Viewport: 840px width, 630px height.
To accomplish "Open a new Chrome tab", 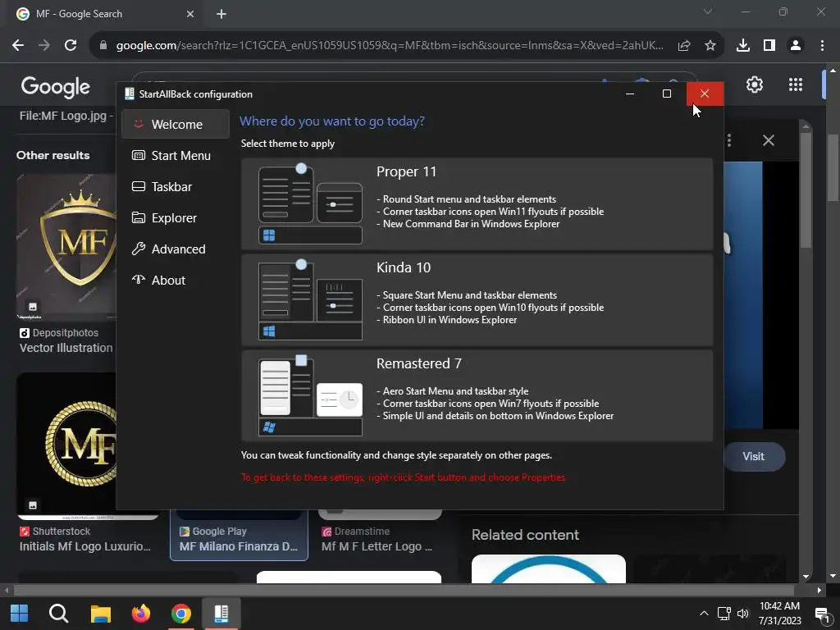I will coord(221,14).
